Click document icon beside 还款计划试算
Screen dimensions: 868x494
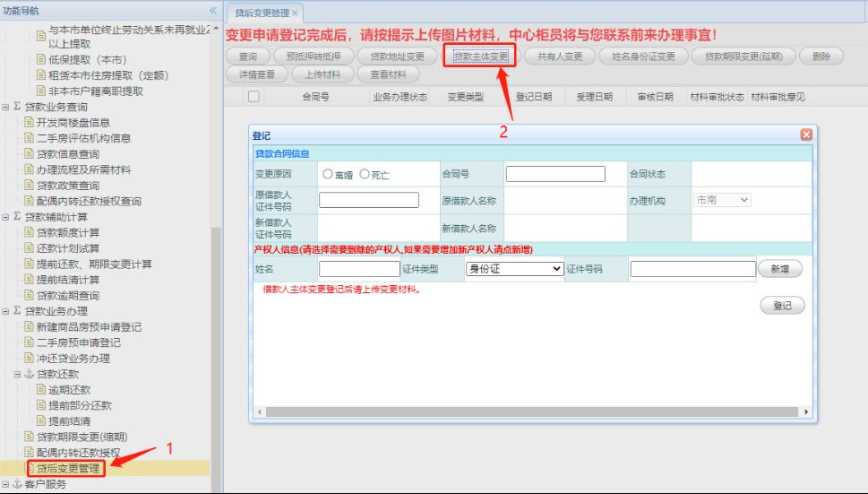coord(30,247)
